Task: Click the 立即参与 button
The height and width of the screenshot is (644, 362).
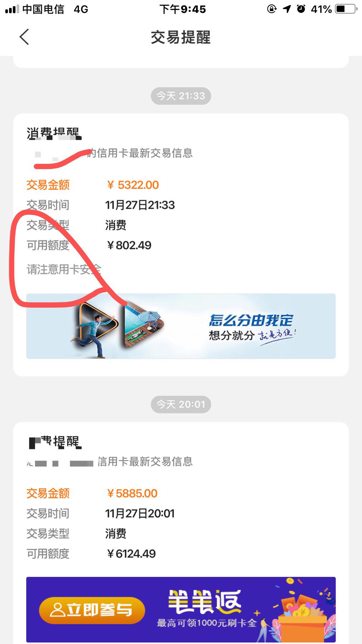Action: 92,610
